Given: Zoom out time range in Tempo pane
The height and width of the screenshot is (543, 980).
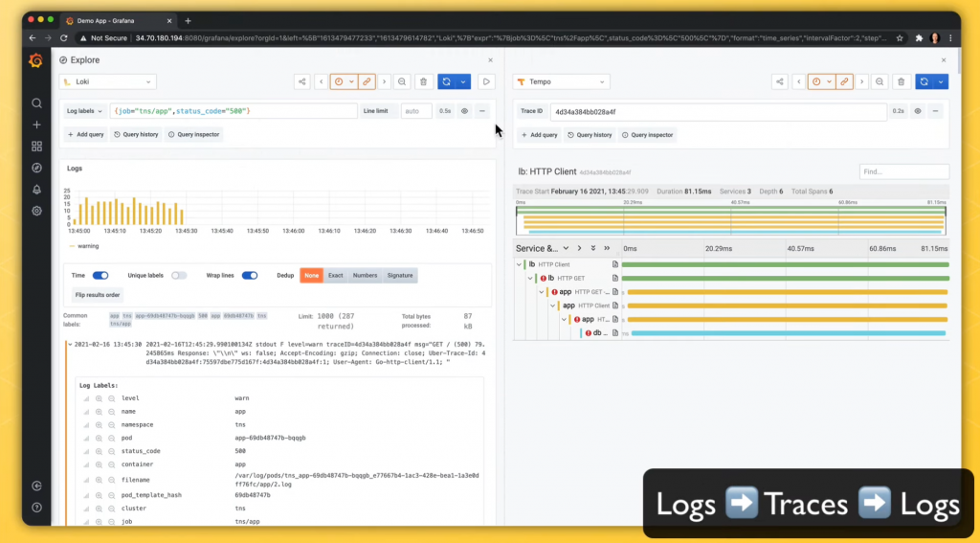Looking at the screenshot, I should point(880,82).
